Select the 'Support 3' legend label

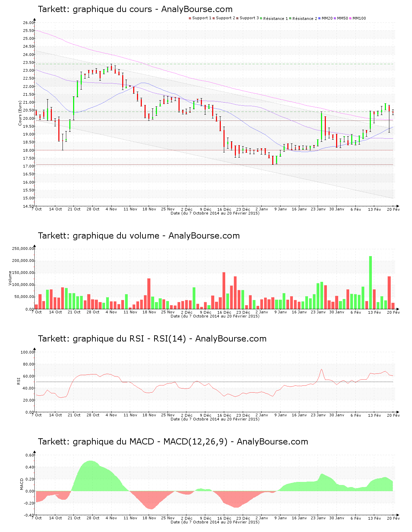click(x=249, y=18)
